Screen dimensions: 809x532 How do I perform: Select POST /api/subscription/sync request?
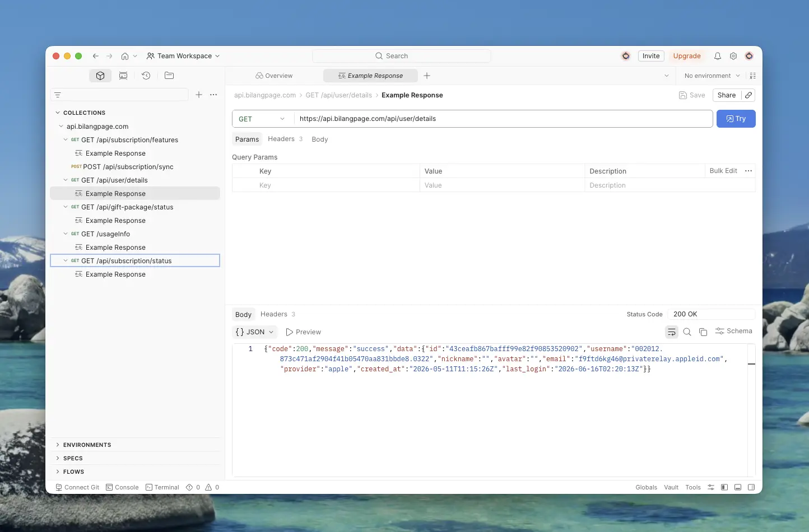(135, 166)
